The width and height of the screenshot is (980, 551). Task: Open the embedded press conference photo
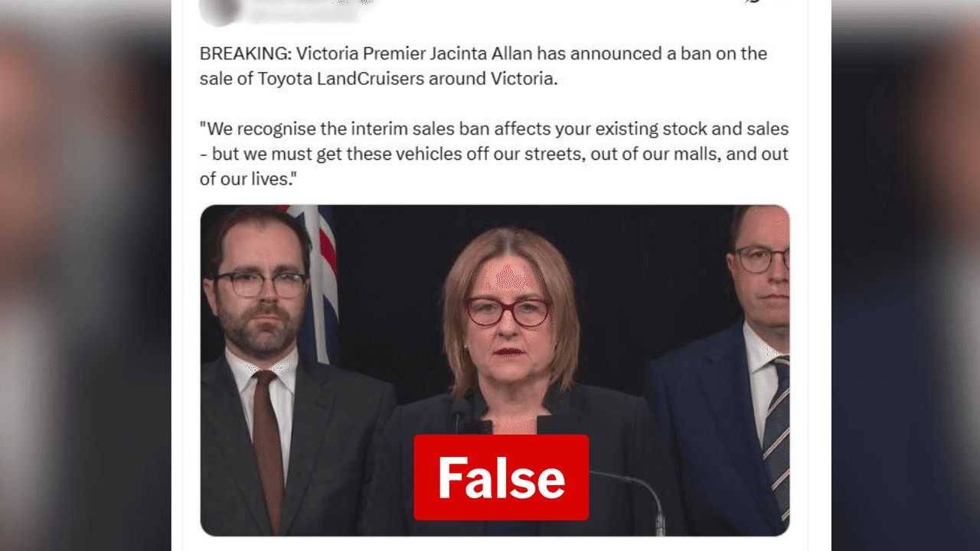click(x=495, y=370)
